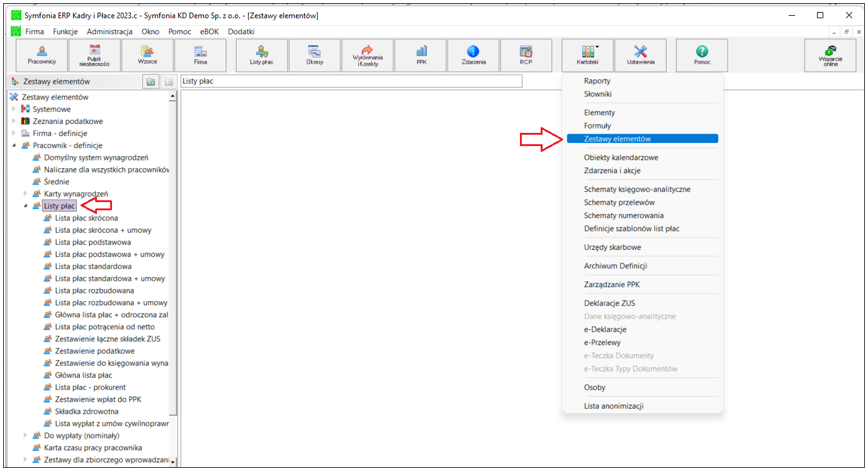Open the eBOK menu
The height and width of the screenshot is (471, 868).
(210, 31)
